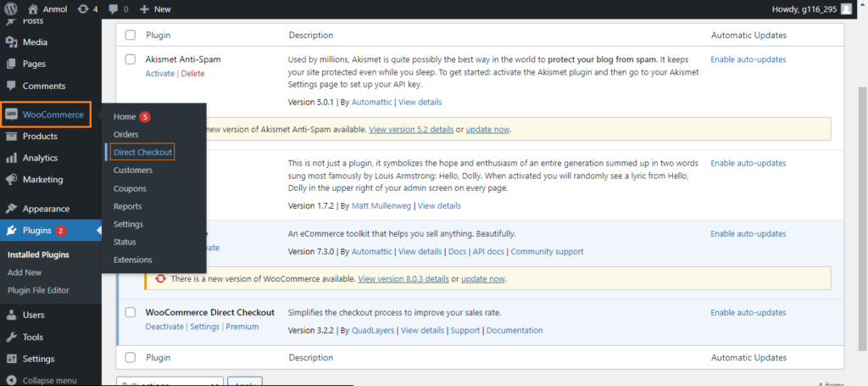Enable auto-updates for Akismet Anti-Spam

[x=748, y=59]
